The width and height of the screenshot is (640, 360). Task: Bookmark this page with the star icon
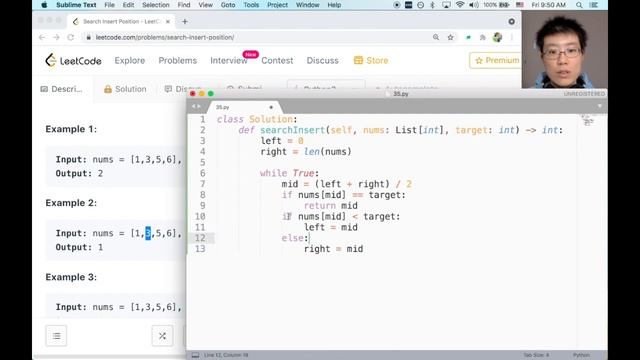(450, 37)
